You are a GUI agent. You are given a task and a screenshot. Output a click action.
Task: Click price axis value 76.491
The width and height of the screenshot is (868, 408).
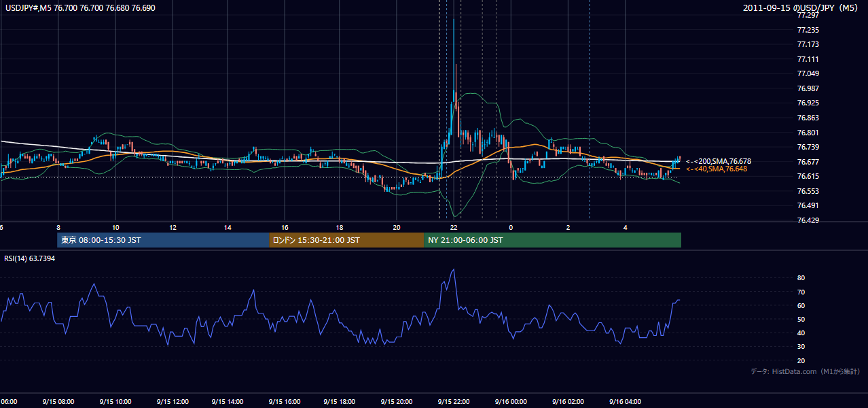(x=808, y=205)
